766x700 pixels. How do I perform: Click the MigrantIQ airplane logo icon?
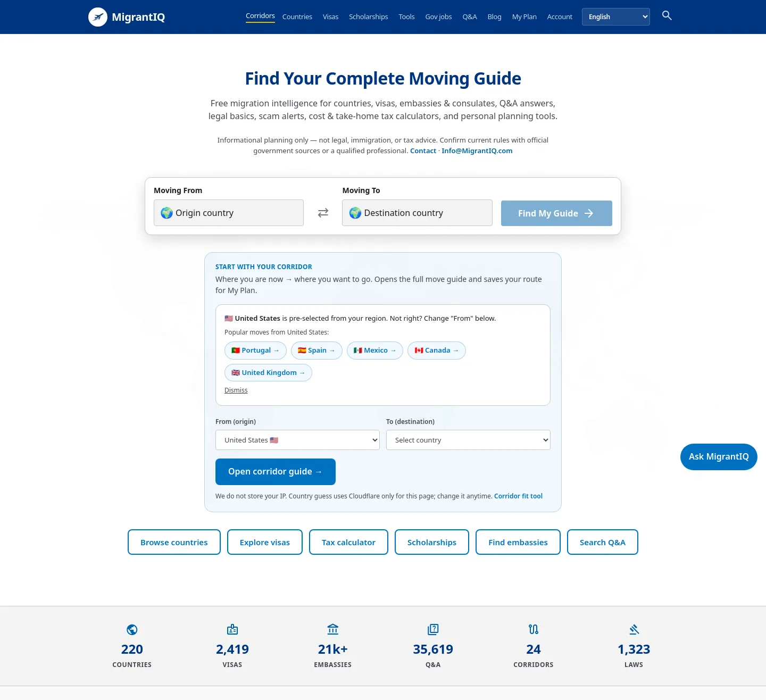(98, 17)
